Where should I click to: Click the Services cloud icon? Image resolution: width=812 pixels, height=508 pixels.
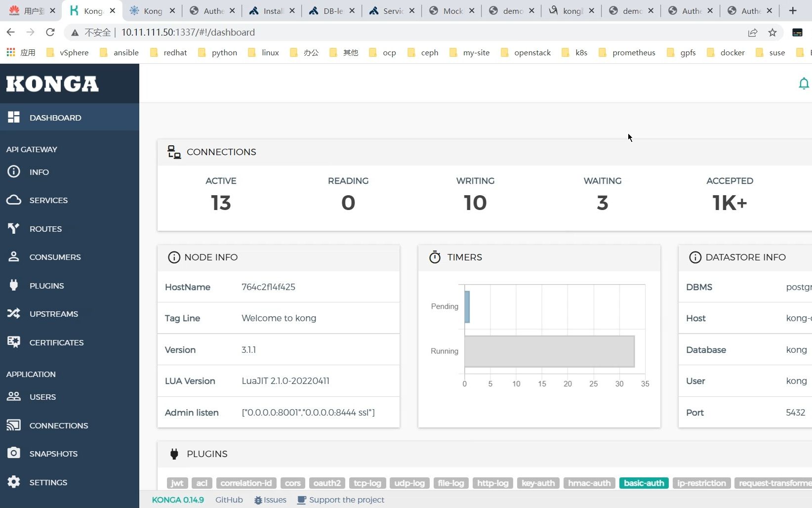coord(14,200)
